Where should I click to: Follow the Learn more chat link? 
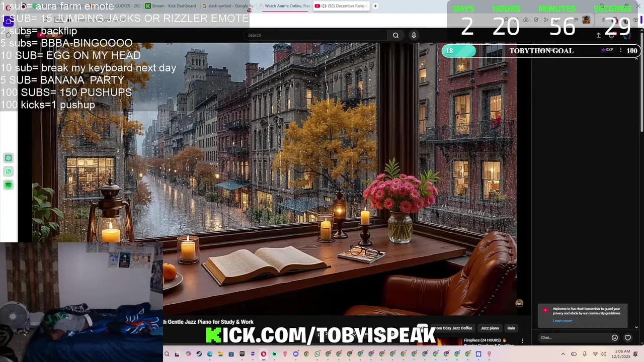(x=562, y=321)
